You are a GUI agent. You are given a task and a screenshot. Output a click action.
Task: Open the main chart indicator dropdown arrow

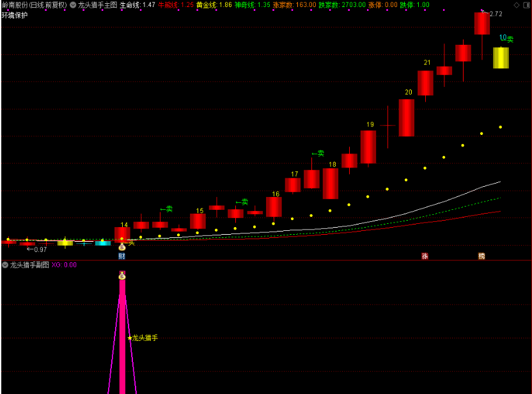click(72, 5)
